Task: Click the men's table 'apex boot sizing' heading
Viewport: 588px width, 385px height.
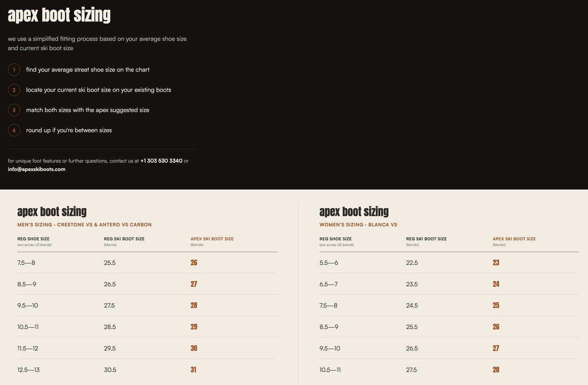Action: 52,211
